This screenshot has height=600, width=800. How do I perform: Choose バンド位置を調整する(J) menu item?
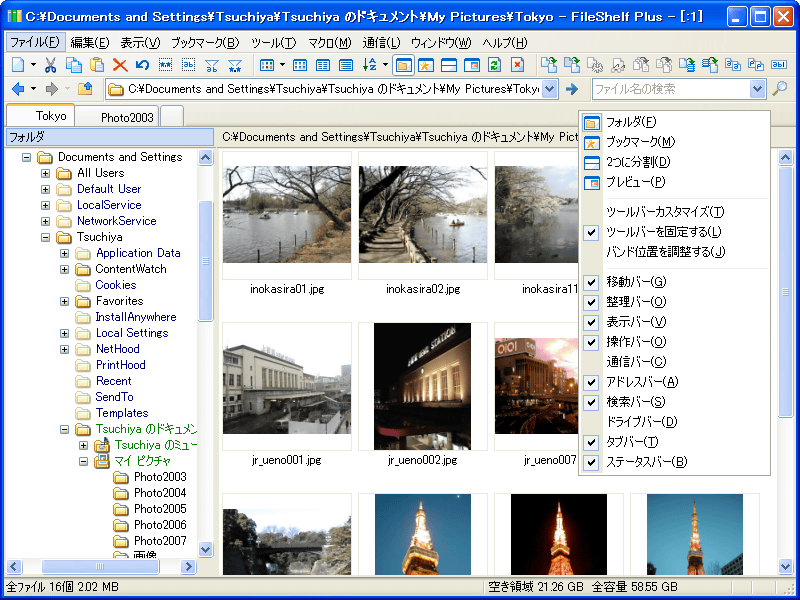coord(674,252)
